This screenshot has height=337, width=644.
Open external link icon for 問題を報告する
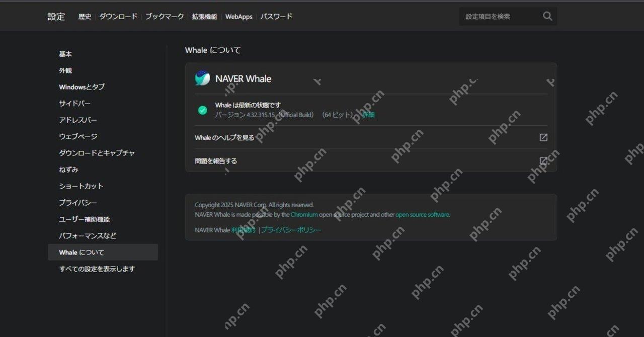[x=543, y=161]
